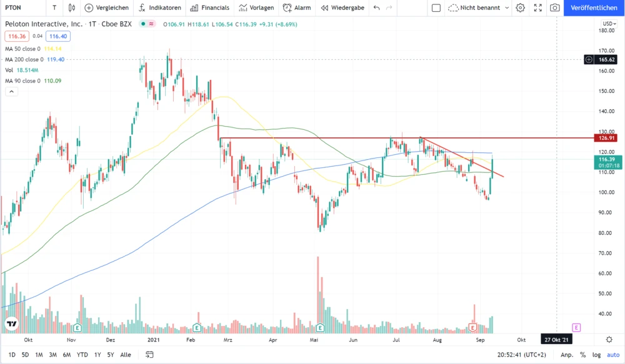The image size is (625, 364).
Task: Select the YTD time range
Action: (x=82, y=355)
